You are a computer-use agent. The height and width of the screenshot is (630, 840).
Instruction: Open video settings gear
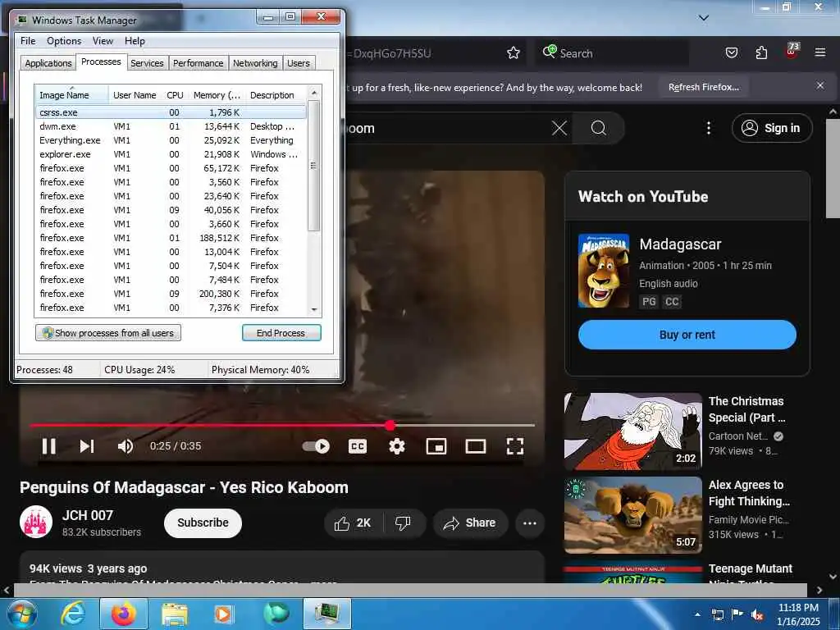click(397, 446)
